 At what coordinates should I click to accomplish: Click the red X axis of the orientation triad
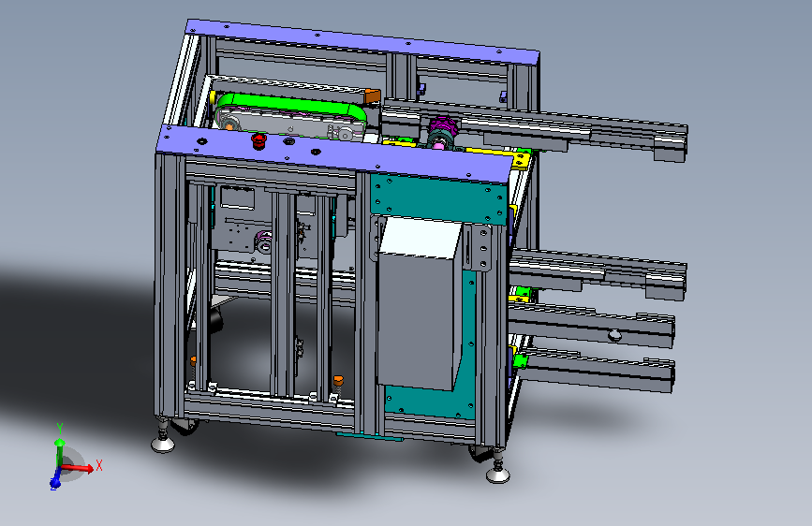click(x=78, y=468)
